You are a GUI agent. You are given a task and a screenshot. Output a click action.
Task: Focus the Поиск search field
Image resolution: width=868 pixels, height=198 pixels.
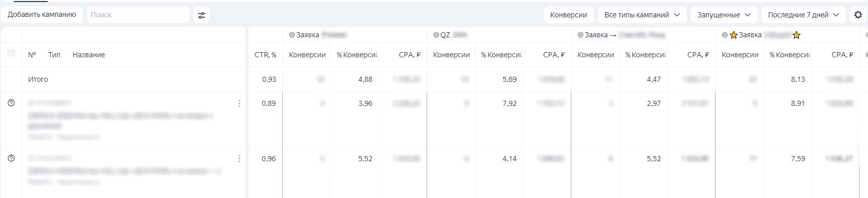138,15
